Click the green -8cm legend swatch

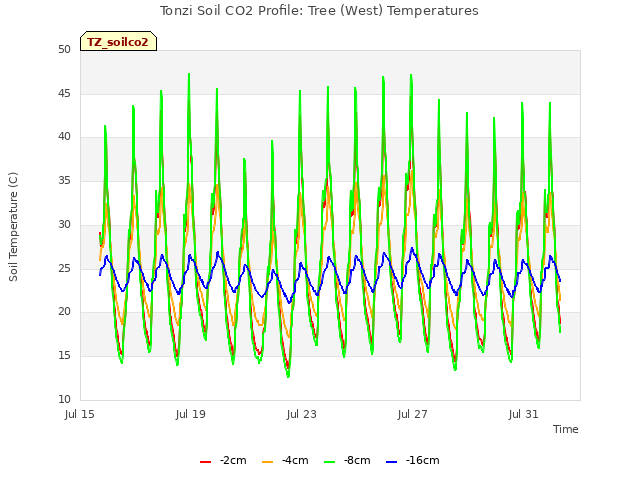[x=329, y=462]
